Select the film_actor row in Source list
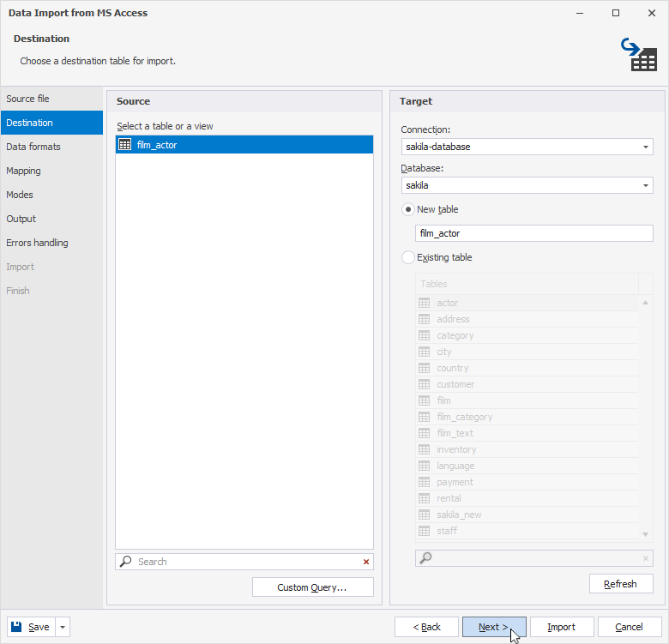669x644 pixels. (x=244, y=145)
